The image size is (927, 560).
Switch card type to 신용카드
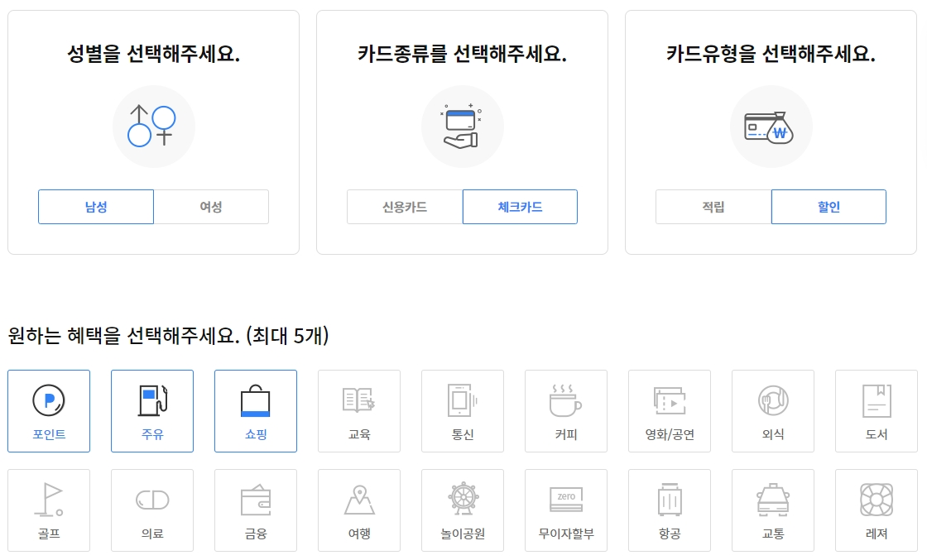click(x=404, y=207)
